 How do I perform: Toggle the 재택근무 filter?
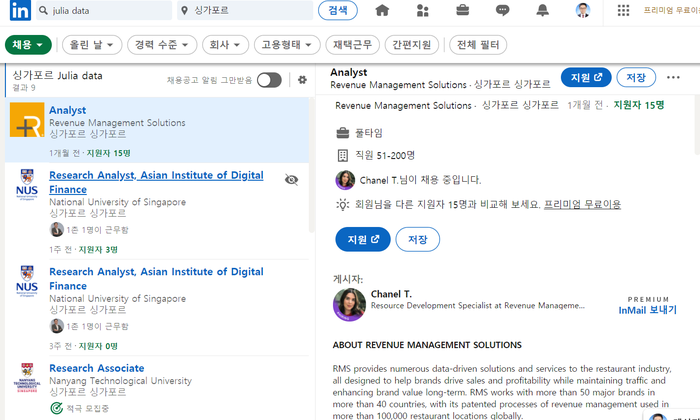pyautogui.click(x=353, y=45)
